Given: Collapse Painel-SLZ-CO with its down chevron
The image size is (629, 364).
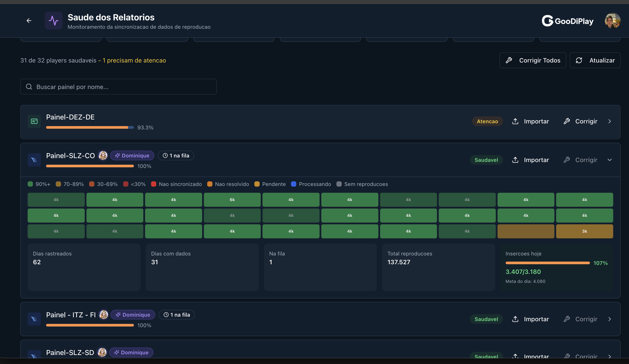Looking at the screenshot, I should [x=609, y=160].
